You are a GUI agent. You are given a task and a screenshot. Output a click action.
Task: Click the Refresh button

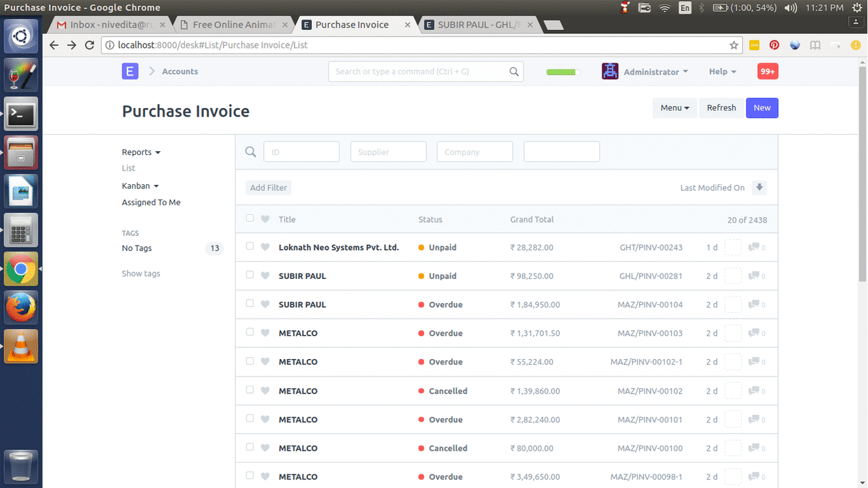(721, 108)
